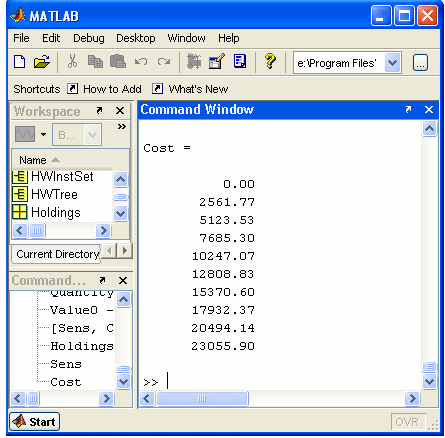The height and width of the screenshot is (438, 445).
Task: Select the [Sens, C entry in Command History
Action: [82, 328]
